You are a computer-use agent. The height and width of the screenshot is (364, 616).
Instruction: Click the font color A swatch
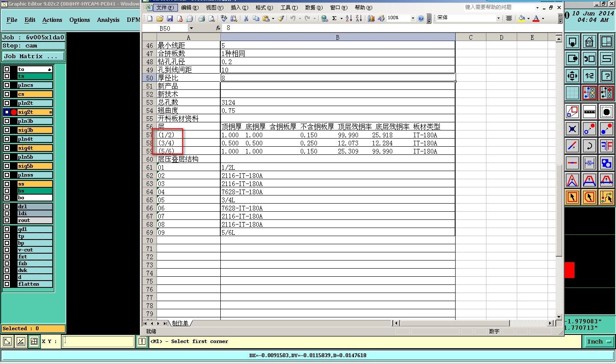coord(536,18)
